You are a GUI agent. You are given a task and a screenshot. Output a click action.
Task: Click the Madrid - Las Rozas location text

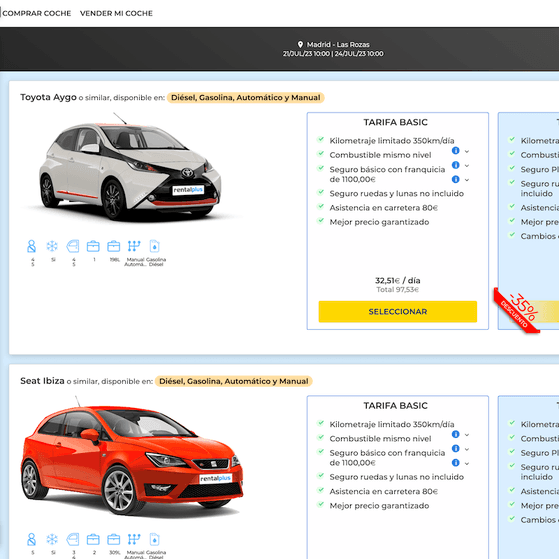338,45
